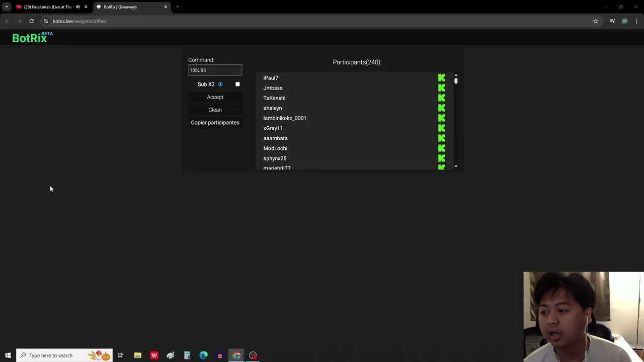
Task: Close the BotRix Giveaways tab
Action: (x=166, y=7)
